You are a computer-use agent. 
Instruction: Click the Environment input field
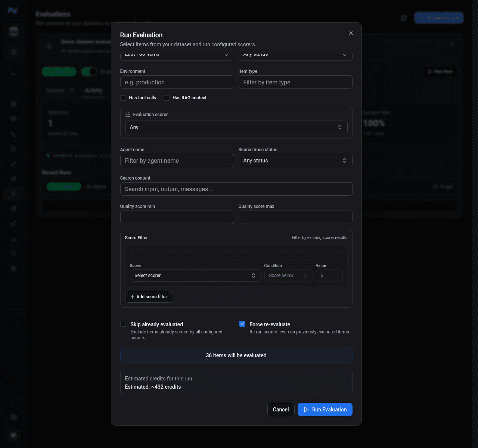[177, 82]
